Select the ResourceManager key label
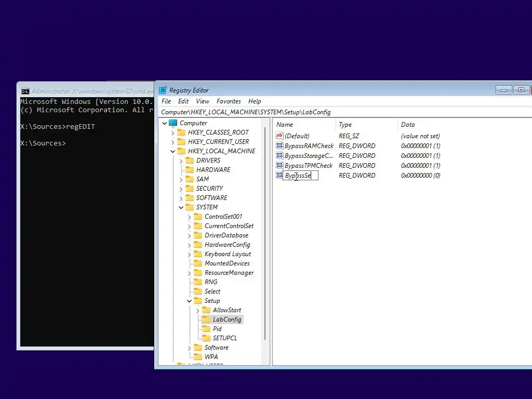This screenshot has width=532, height=399. point(229,273)
